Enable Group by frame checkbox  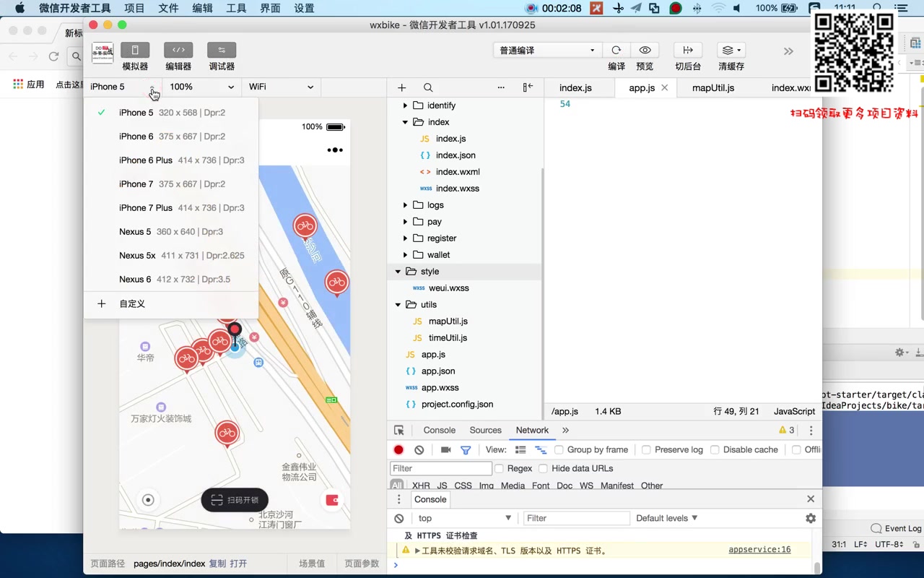[559, 449]
